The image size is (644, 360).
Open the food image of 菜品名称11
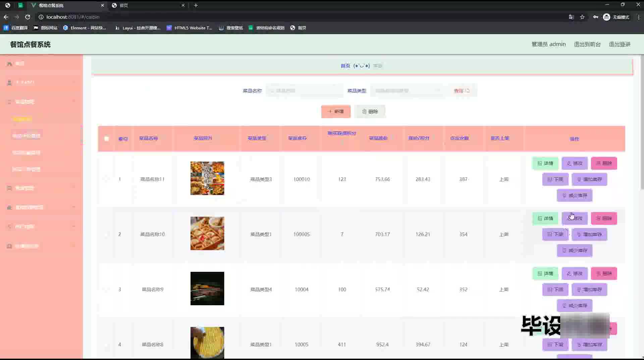click(x=207, y=178)
